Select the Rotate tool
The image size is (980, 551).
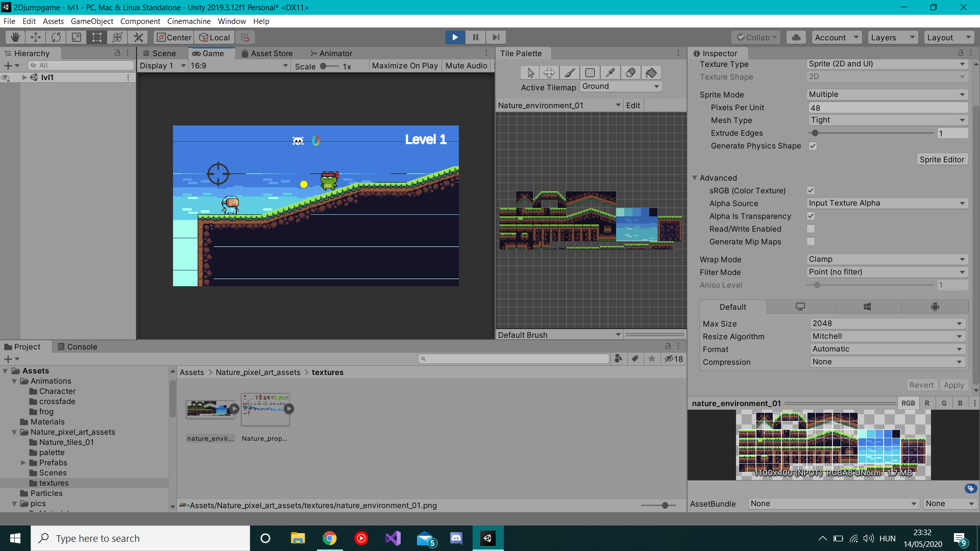click(x=56, y=37)
